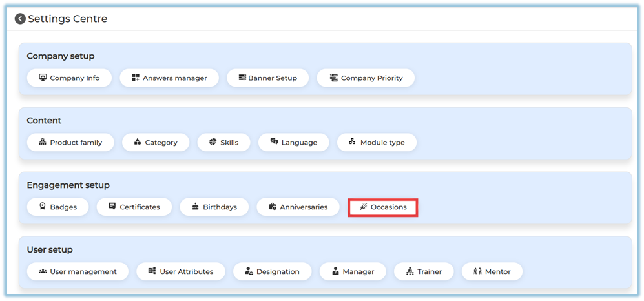This screenshot has height=301, width=644.
Task: Click the Skills icon
Action: [x=212, y=142]
